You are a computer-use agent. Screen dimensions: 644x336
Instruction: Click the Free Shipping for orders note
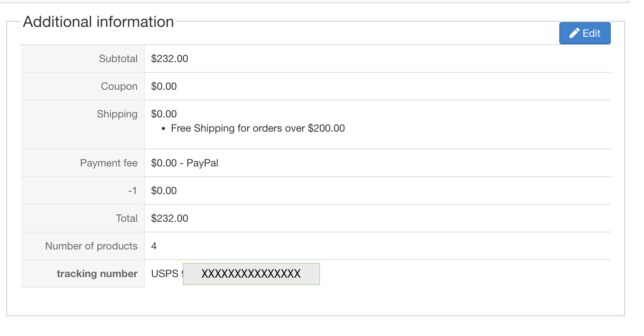point(258,128)
